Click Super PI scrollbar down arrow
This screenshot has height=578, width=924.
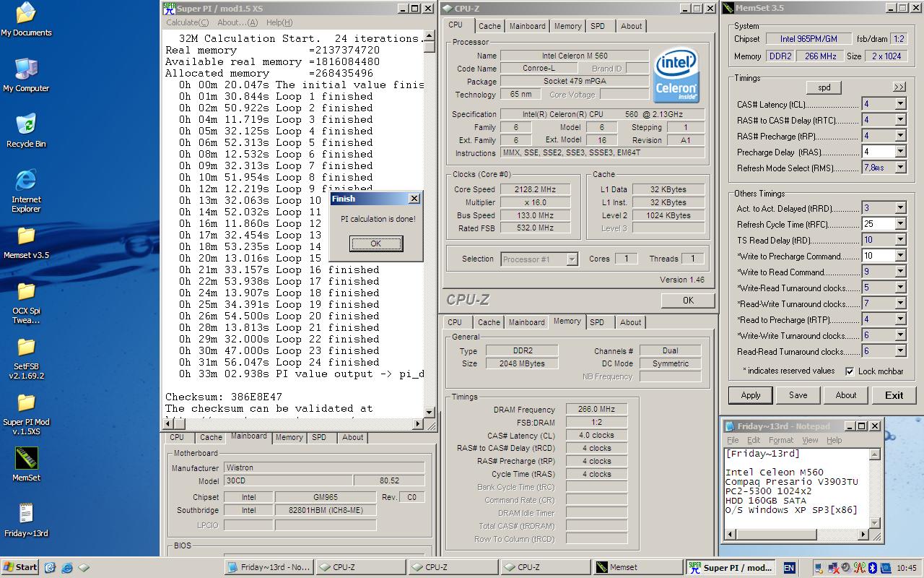(430, 412)
